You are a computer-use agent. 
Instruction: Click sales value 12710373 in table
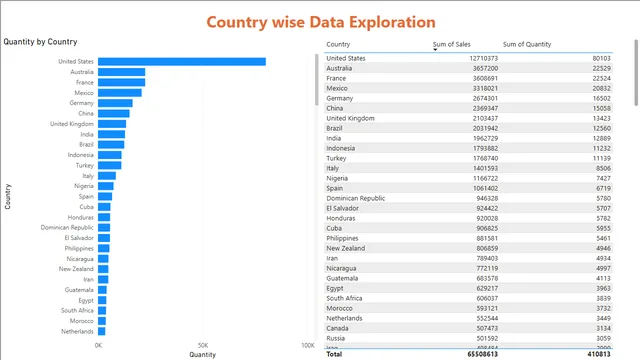483,58
